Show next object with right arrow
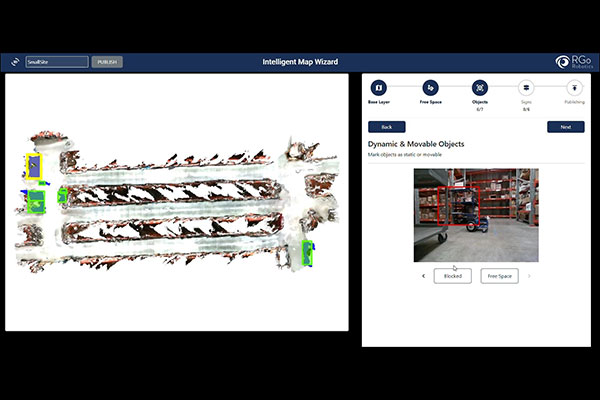Viewport: 600px width, 400px height. [x=529, y=276]
